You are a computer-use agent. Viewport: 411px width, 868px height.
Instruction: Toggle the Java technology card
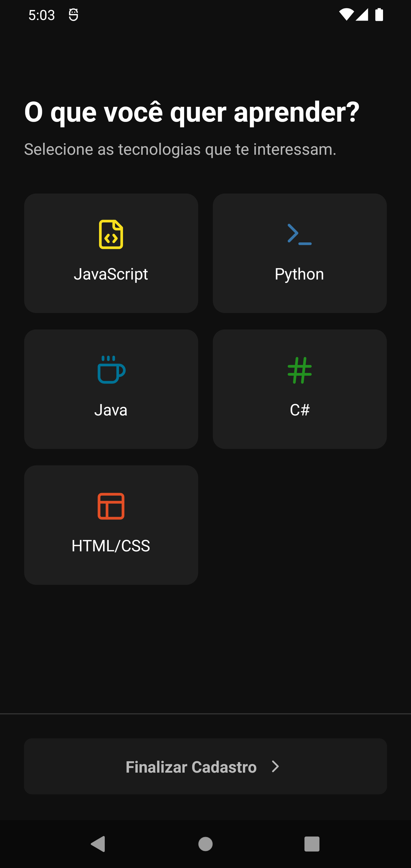[x=111, y=389]
